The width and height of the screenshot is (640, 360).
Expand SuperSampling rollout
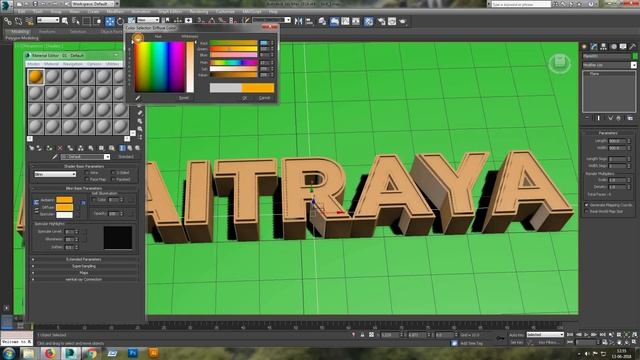(84, 266)
